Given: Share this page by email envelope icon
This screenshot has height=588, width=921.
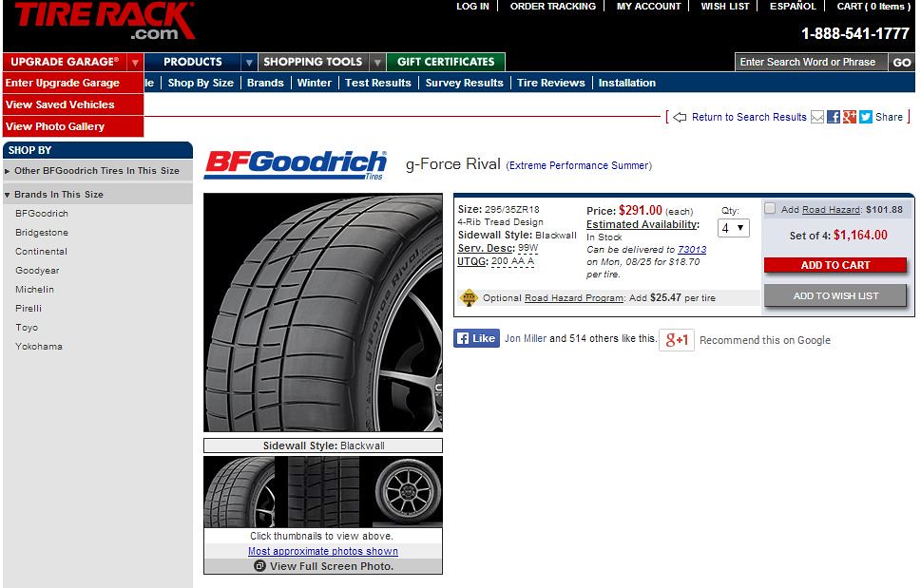Looking at the screenshot, I should point(817,117).
